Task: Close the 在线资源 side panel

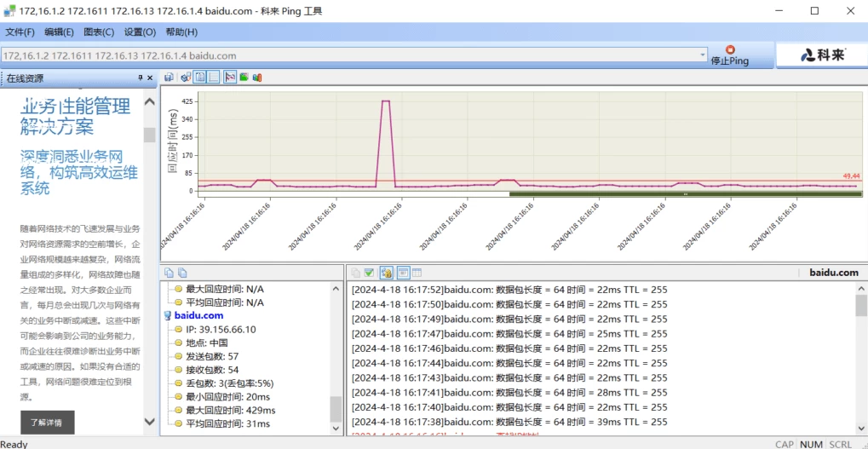Action: [152, 78]
